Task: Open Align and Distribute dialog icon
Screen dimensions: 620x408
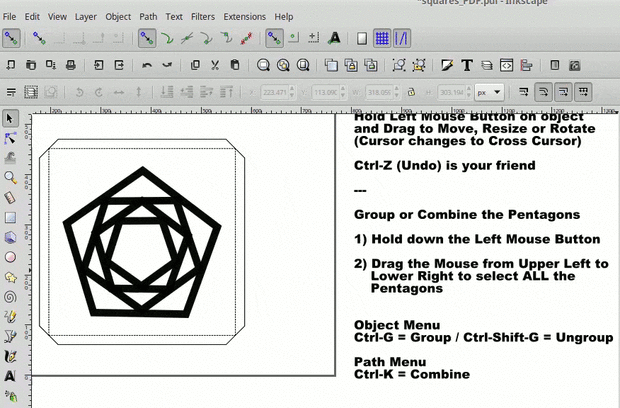Action: [x=526, y=65]
